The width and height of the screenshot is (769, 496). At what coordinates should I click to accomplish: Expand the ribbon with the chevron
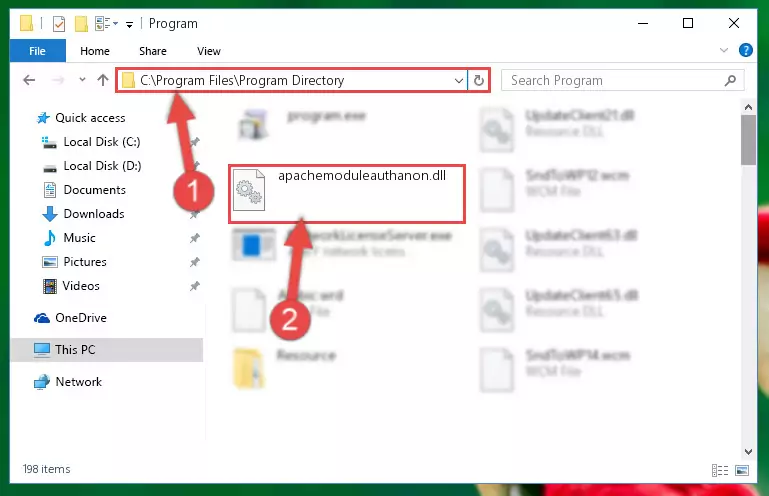(x=723, y=50)
